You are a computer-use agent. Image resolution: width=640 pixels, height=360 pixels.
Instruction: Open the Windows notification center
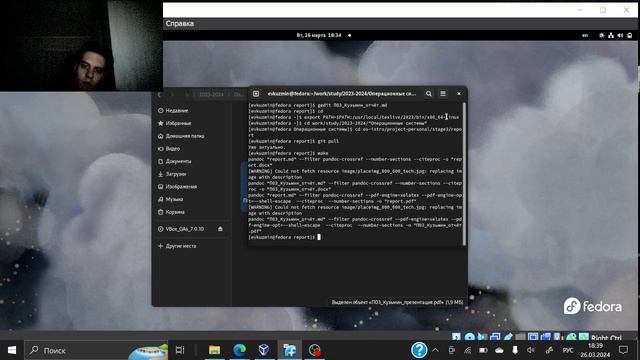[623, 350]
